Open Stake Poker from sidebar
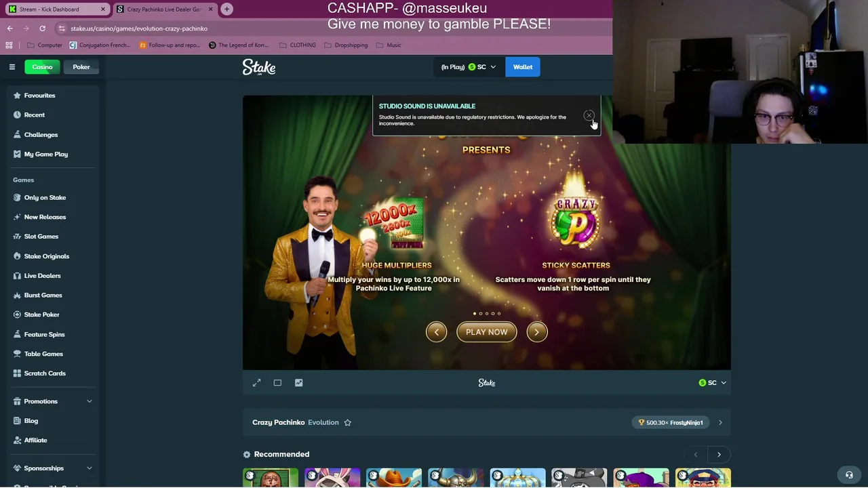Screen dimensions: 868x488 click(x=41, y=315)
